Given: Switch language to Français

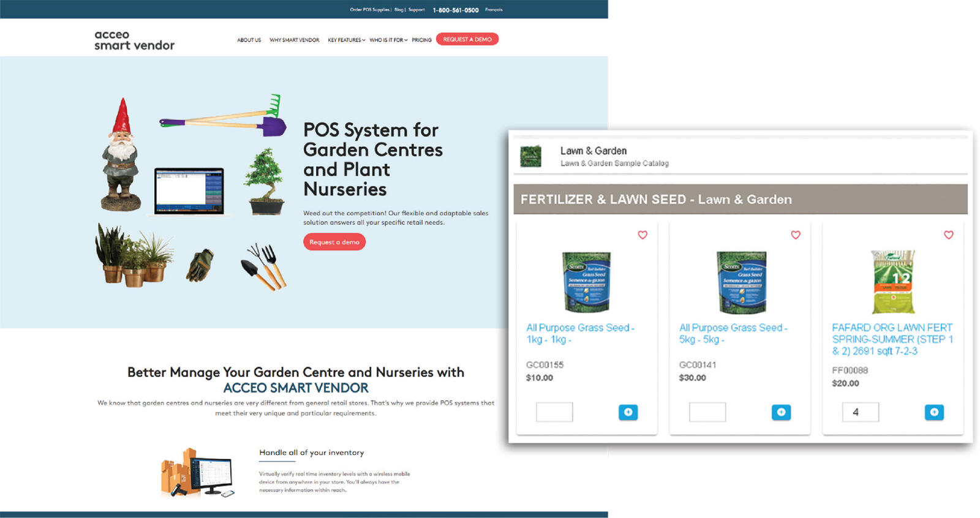Looking at the screenshot, I should [494, 10].
